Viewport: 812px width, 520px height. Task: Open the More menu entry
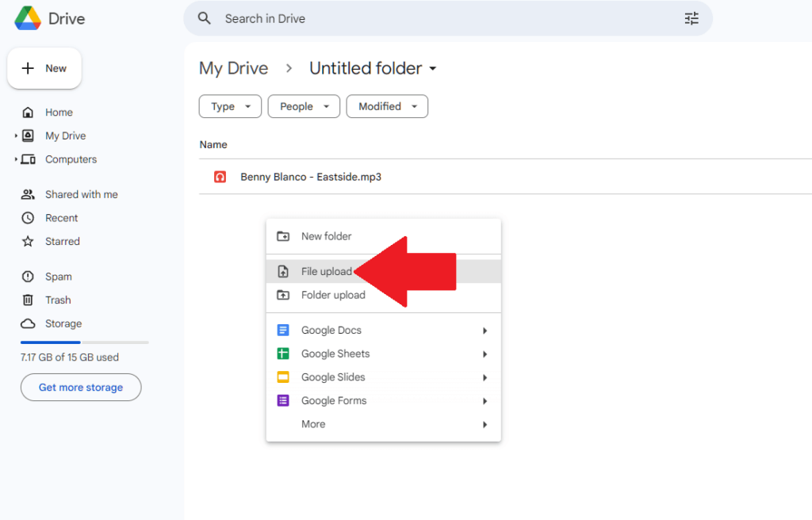point(383,424)
